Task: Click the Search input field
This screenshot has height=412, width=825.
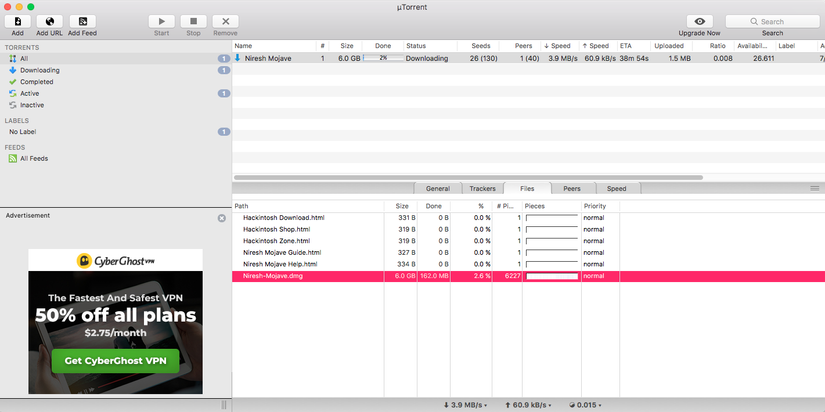Action: pyautogui.click(x=772, y=22)
